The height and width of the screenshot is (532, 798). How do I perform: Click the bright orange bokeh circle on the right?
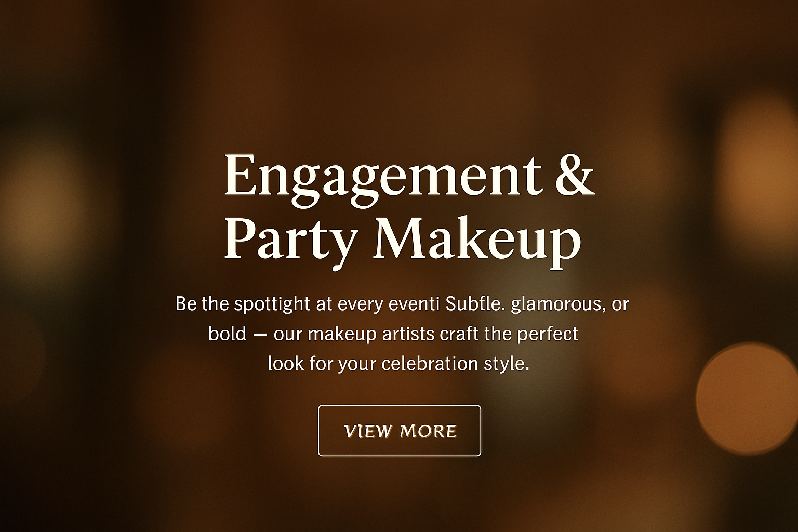(x=748, y=397)
